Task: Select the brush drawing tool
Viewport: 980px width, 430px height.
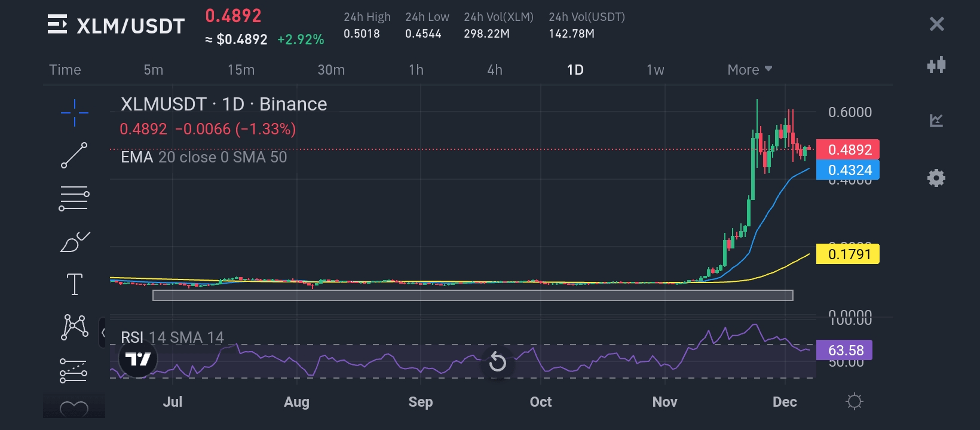Action: (75, 242)
